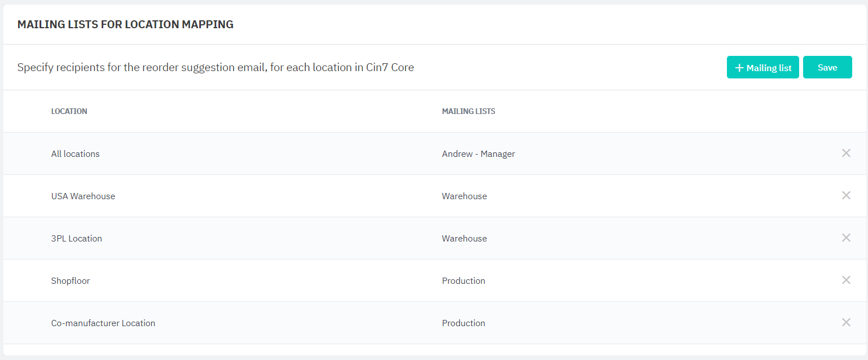This screenshot has height=360, width=868.
Task: Open the Co-manufacturer Location cell
Action: click(x=103, y=323)
